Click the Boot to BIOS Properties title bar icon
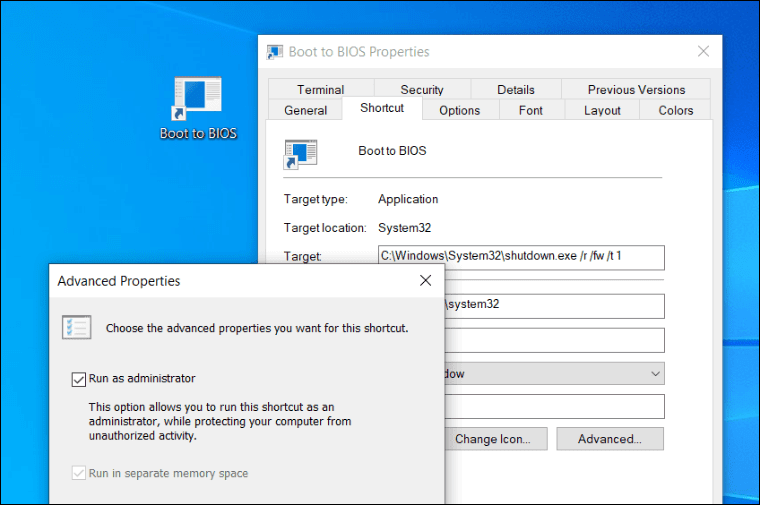Viewport: 760px width, 505px height. point(275,52)
